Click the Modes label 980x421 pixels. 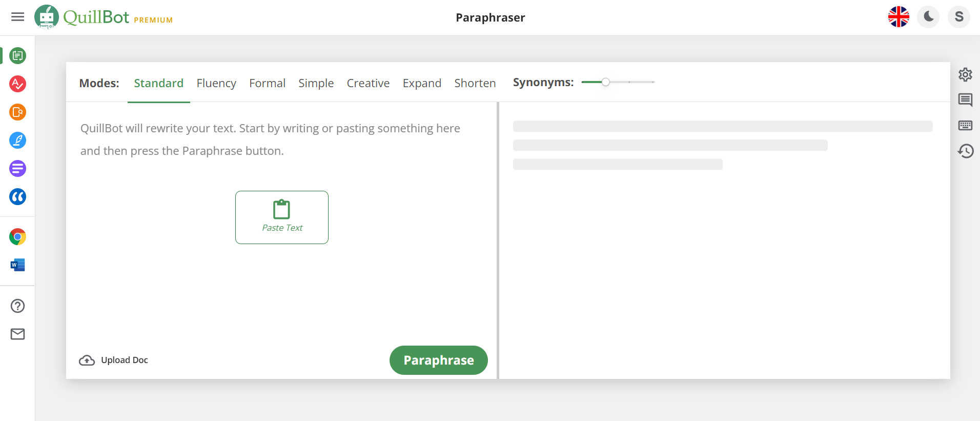[99, 83]
